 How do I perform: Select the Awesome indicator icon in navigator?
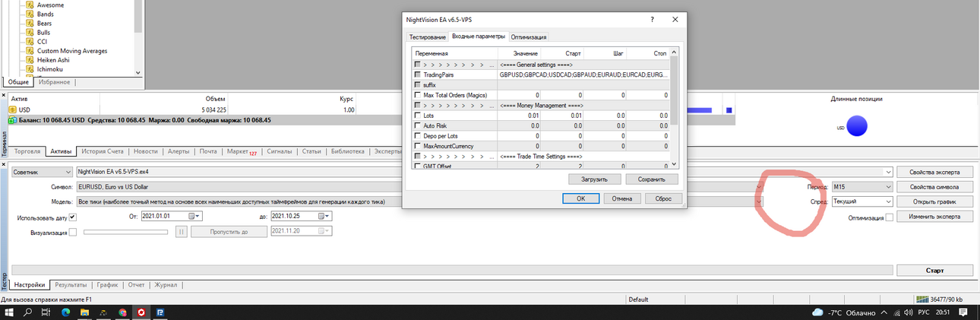31,5
